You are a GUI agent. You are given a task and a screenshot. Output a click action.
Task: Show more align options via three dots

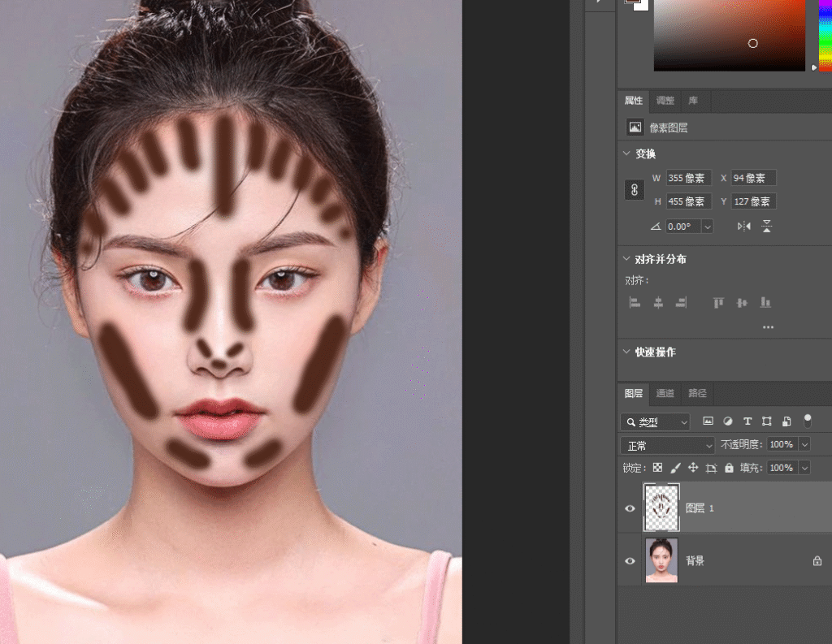click(x=768, y=327)
